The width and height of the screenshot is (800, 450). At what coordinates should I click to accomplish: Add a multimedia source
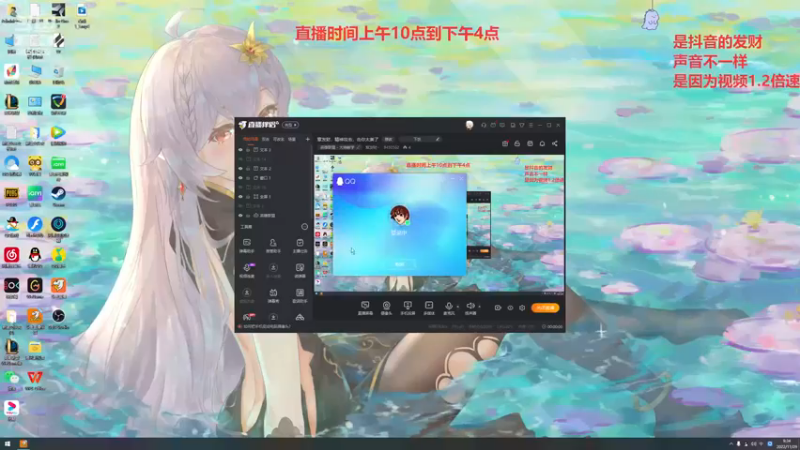[429, 306]
